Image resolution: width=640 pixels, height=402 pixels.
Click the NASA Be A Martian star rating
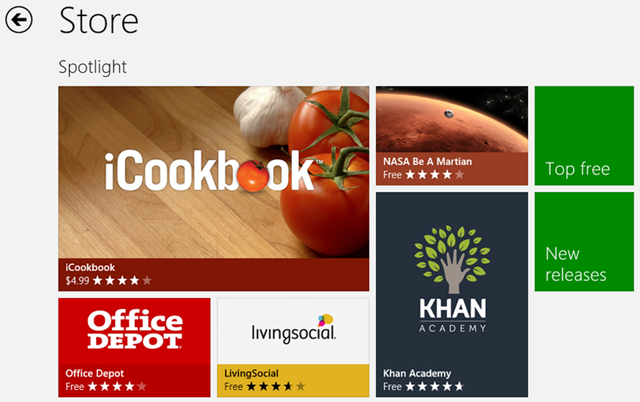[x=435, y=175]
